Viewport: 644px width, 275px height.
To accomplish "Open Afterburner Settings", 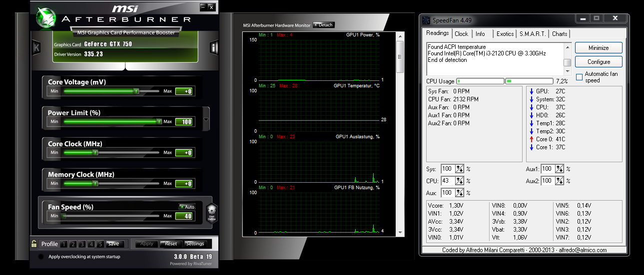I will (x=195, y=244).
